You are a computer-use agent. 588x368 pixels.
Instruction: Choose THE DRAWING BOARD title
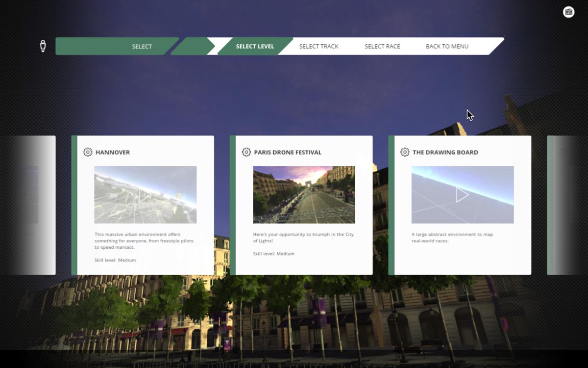(445, 152)
